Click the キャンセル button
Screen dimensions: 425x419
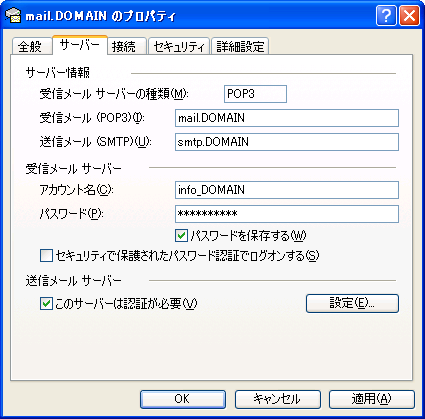click(278, 399)
